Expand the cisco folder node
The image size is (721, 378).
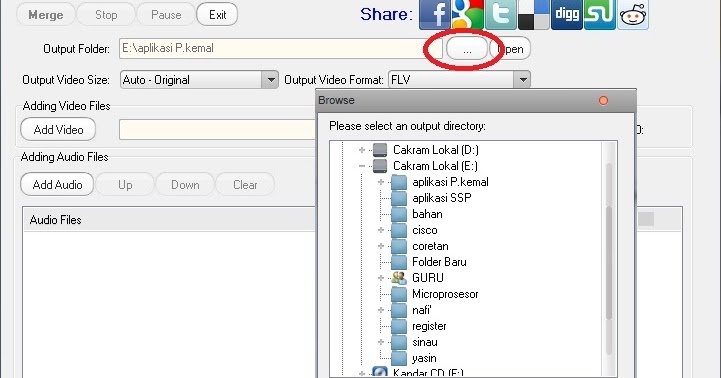point(381,230)
